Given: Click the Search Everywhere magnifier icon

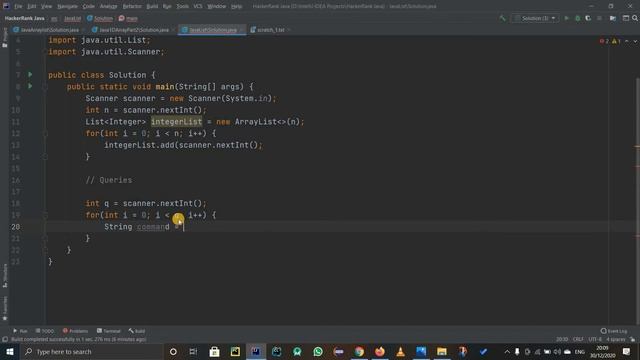Looking at the screenshot, I should click(635, 18).
